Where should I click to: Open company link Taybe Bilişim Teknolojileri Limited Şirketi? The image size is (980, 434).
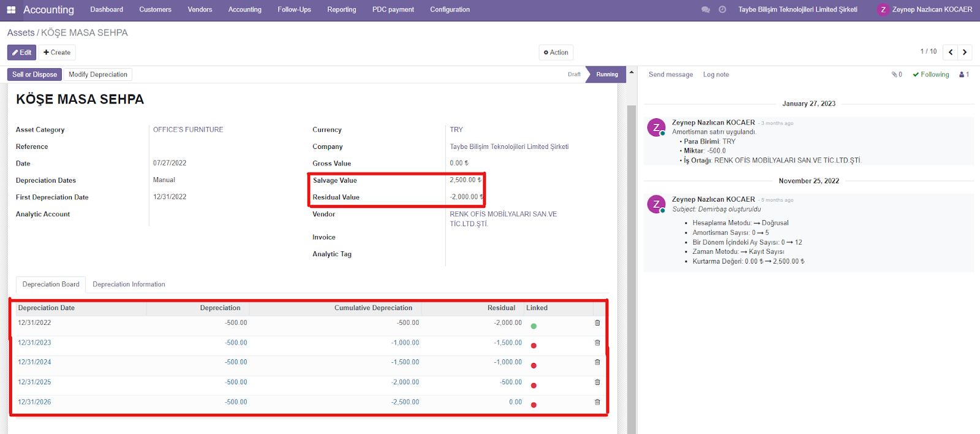(509, 147)
